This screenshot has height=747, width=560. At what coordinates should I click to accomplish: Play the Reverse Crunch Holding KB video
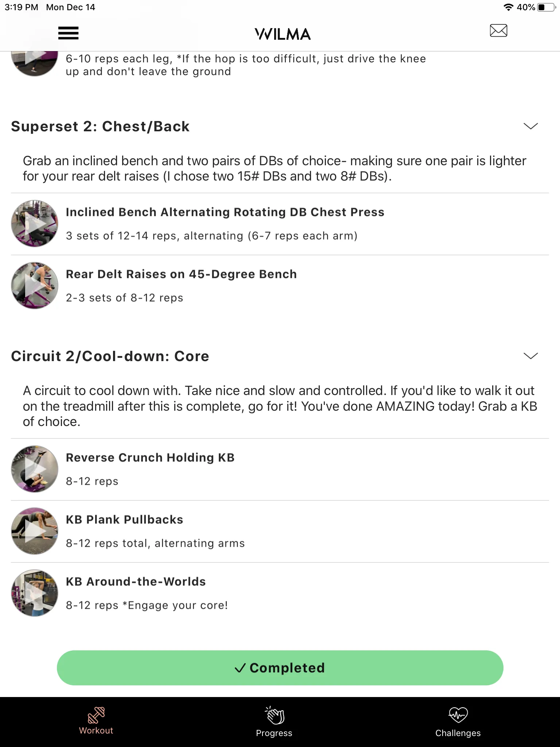[34, 469]
